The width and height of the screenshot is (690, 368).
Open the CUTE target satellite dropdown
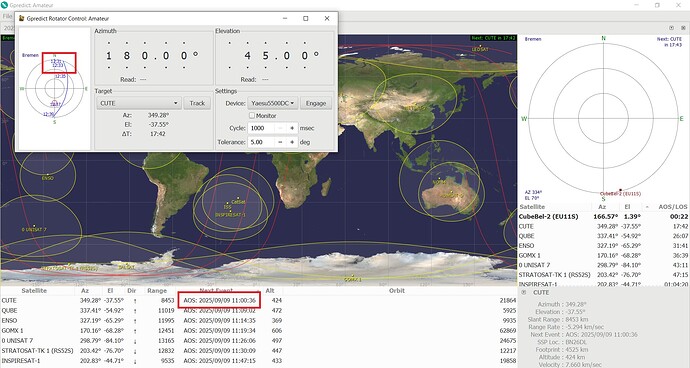pyautogui.click(x=139, y=103)
